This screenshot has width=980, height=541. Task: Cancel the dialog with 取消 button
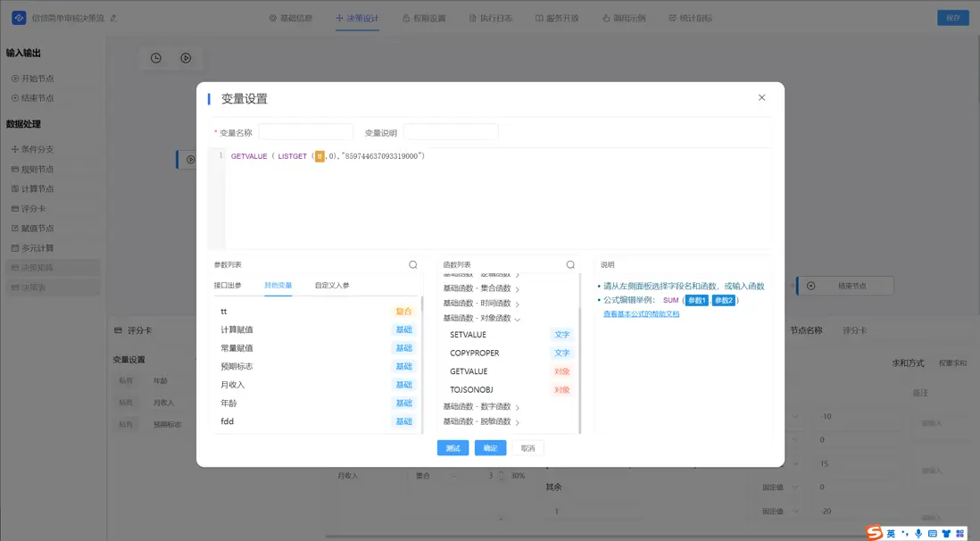tap(527, 448)
